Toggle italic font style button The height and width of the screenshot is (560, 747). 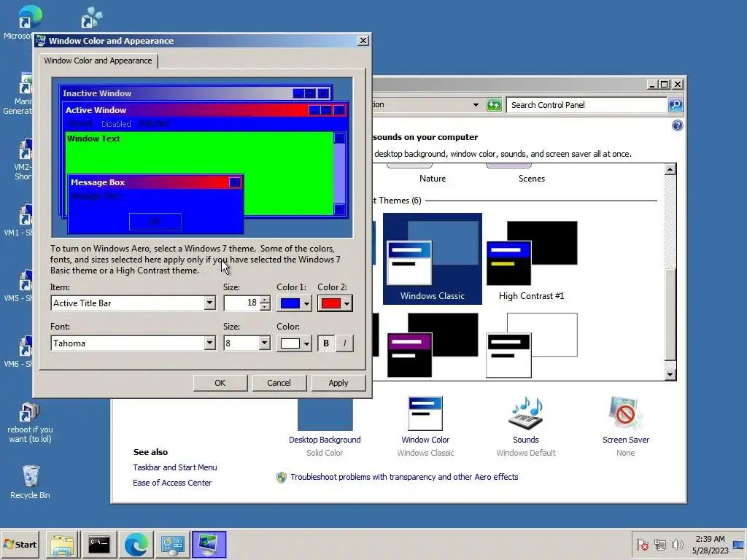tap(345, 343)
